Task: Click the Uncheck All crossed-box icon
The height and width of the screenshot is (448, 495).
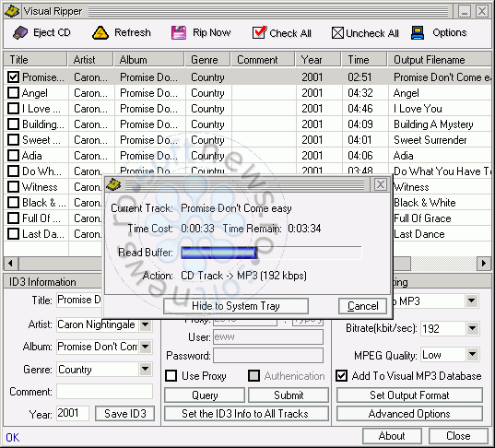Action: click(x=337, y=33)
